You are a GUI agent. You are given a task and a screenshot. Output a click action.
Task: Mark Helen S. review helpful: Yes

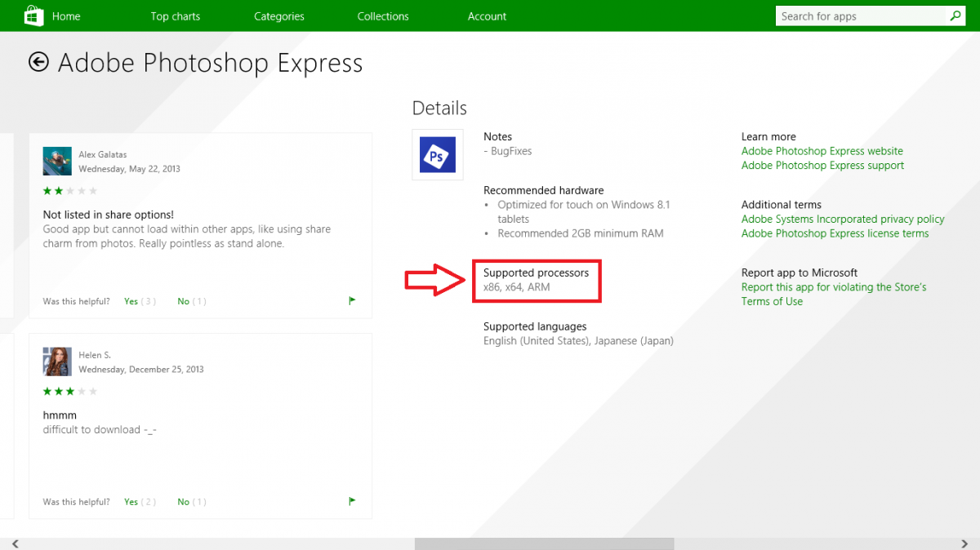[x=131, y=502]
